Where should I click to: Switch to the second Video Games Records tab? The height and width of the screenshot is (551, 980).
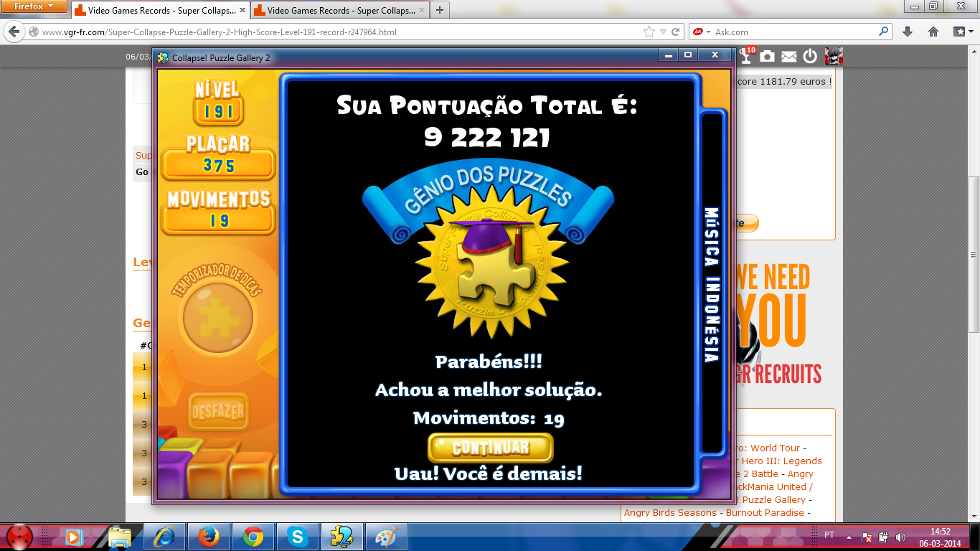point(338,11)
